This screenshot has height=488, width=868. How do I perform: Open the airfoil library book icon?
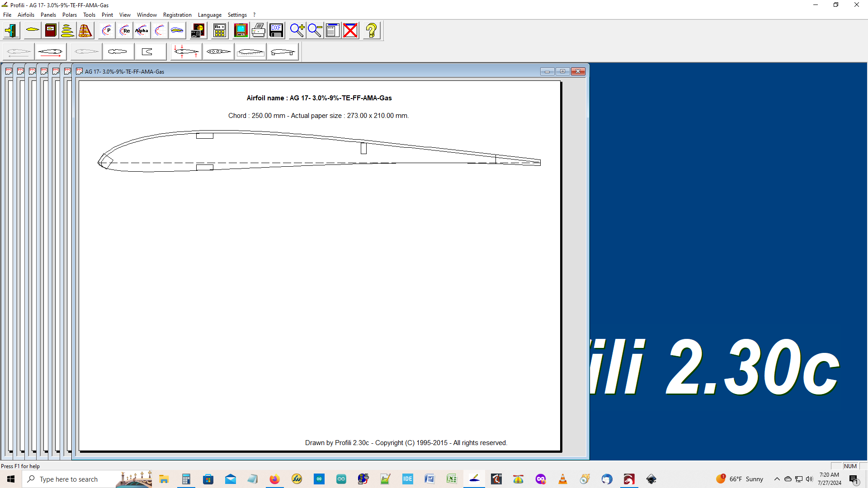(x=51, y=31)
